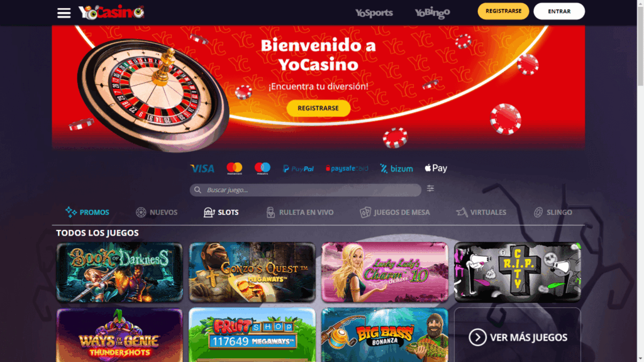Go to YoBingo site link
This screenshot has height=362, width=644.
point(432,13)
